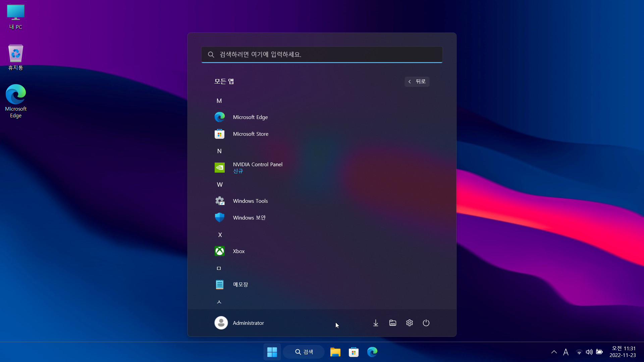
Task: Launch Microsoft Store from the all apps list
Action: [322, 134]
